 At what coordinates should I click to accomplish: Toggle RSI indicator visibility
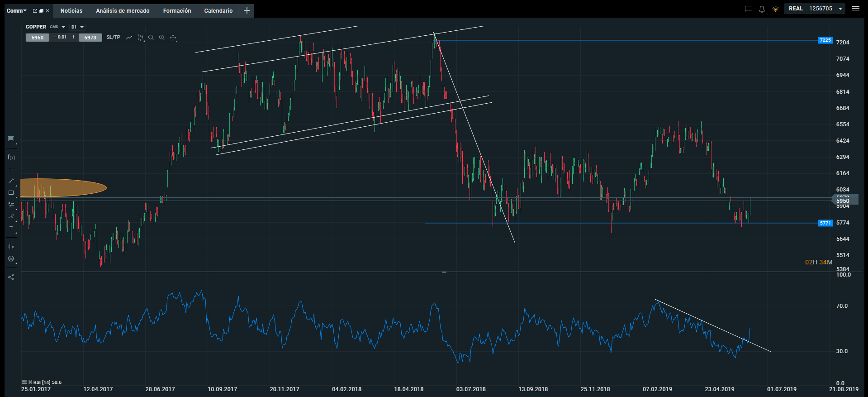tap(24, 382)
